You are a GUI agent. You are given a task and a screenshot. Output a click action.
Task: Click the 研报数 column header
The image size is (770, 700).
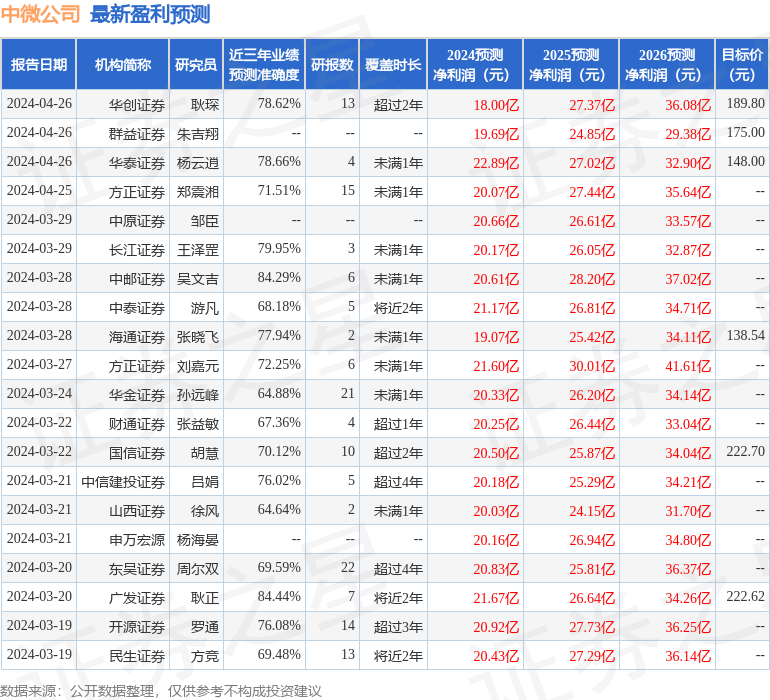coord(332,64)
